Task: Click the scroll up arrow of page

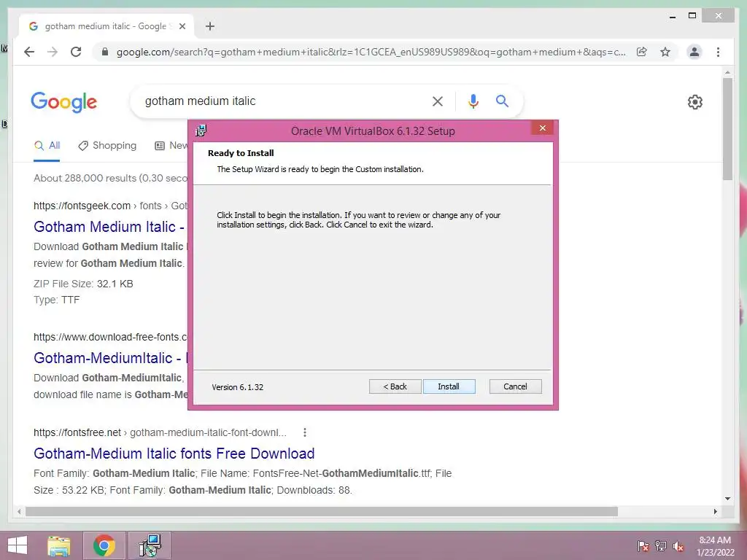Action: [x=727, y=72]
